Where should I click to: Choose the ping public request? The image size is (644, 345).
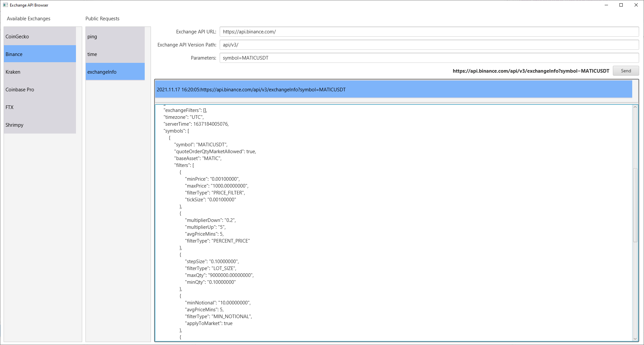[x=115, y=37]
